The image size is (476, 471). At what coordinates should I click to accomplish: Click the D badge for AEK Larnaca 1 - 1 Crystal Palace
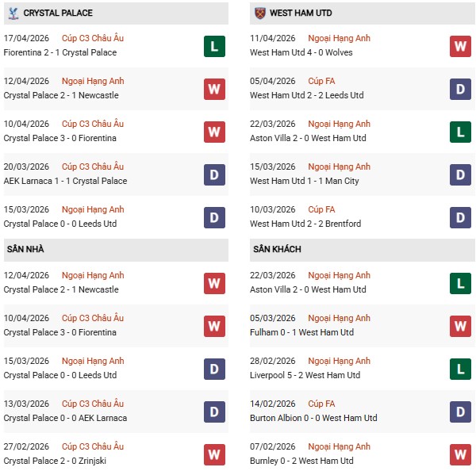[x=214, y=174]
